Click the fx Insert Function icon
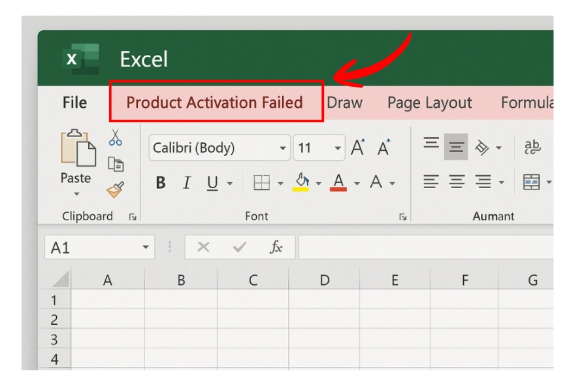This screenshot has height=392, width=588. (276, 247)
